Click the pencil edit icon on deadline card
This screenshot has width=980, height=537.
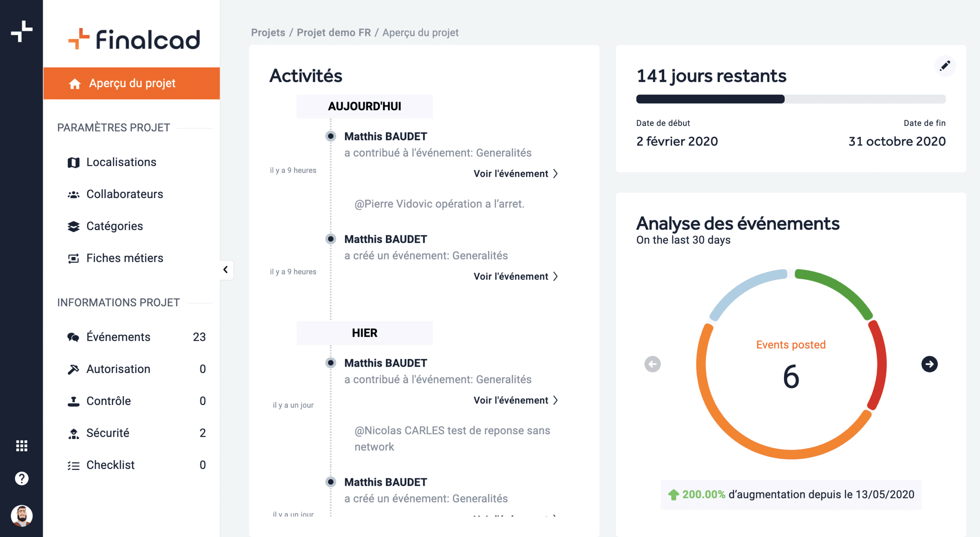pos(944,66)
